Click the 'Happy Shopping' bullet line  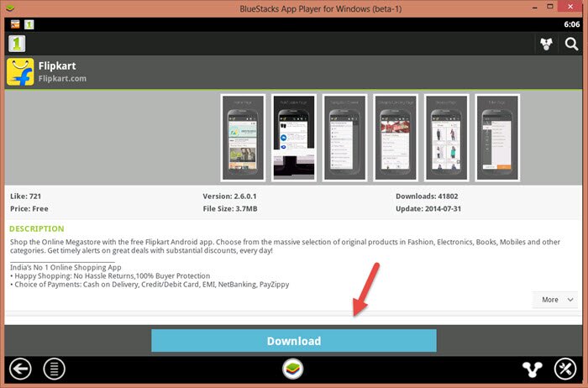pyautogui.click(x=110, y=276)
